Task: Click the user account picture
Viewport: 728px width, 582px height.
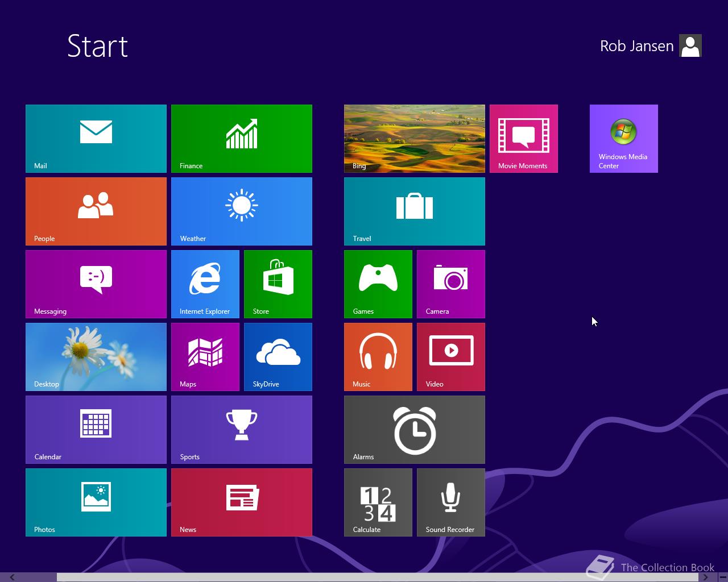Action: pos(690,46)
